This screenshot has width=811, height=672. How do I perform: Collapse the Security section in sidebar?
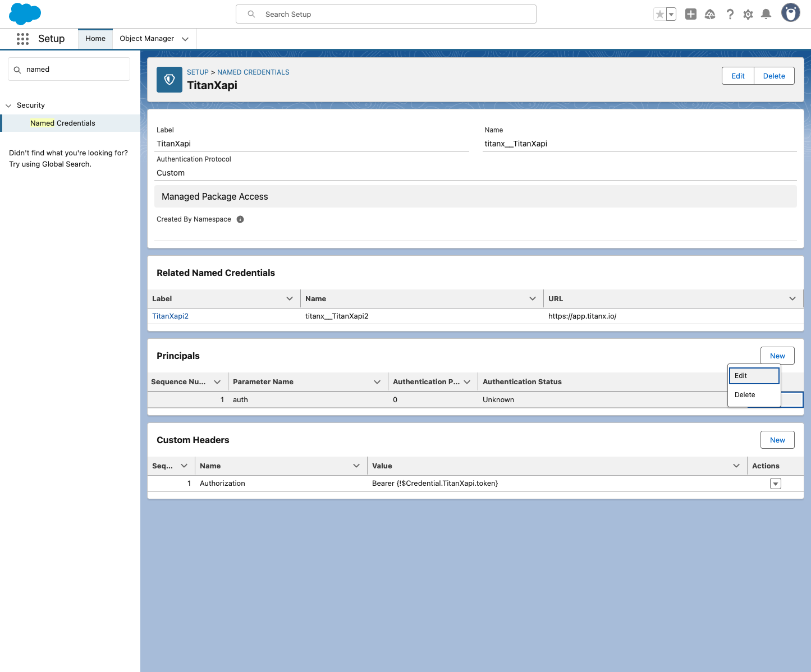click(x=8, y=105)
